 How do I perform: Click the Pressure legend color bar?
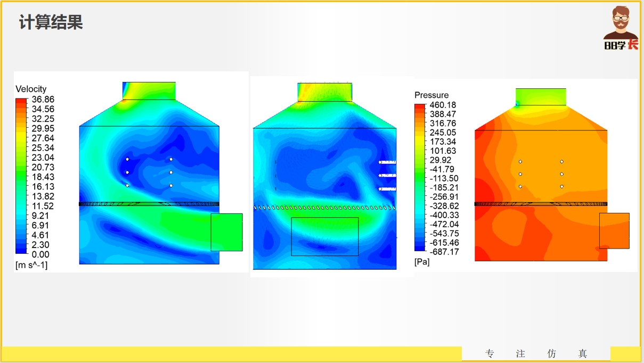click(x=420, y=177)
